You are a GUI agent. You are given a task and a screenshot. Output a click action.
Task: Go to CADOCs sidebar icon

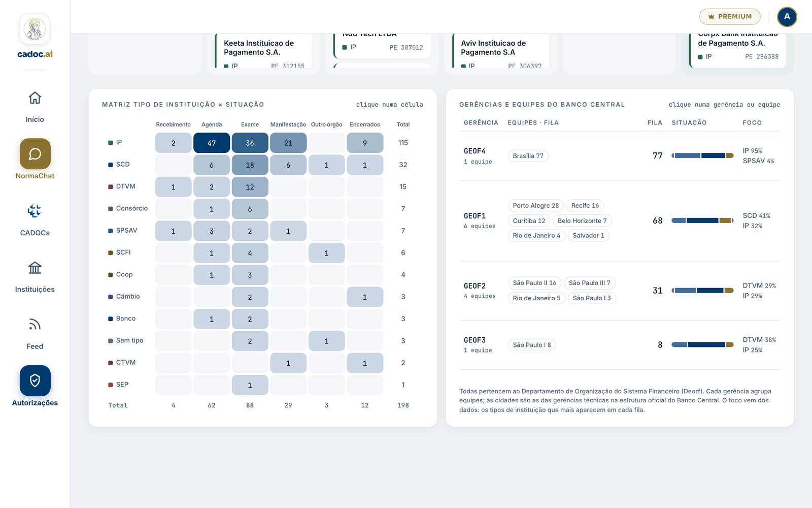pyautogui.click(x=35, y=211)
